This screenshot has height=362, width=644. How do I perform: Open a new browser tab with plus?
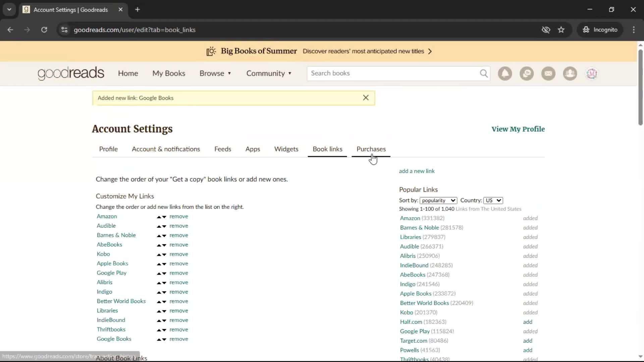[x=138, y=9]
